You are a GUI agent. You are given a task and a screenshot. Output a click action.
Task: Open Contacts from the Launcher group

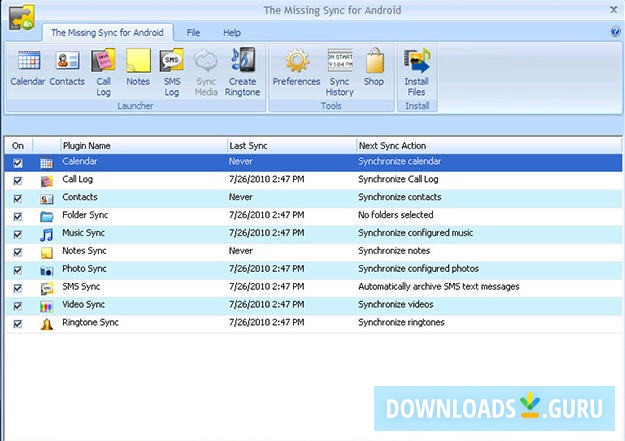coord(67,67)
